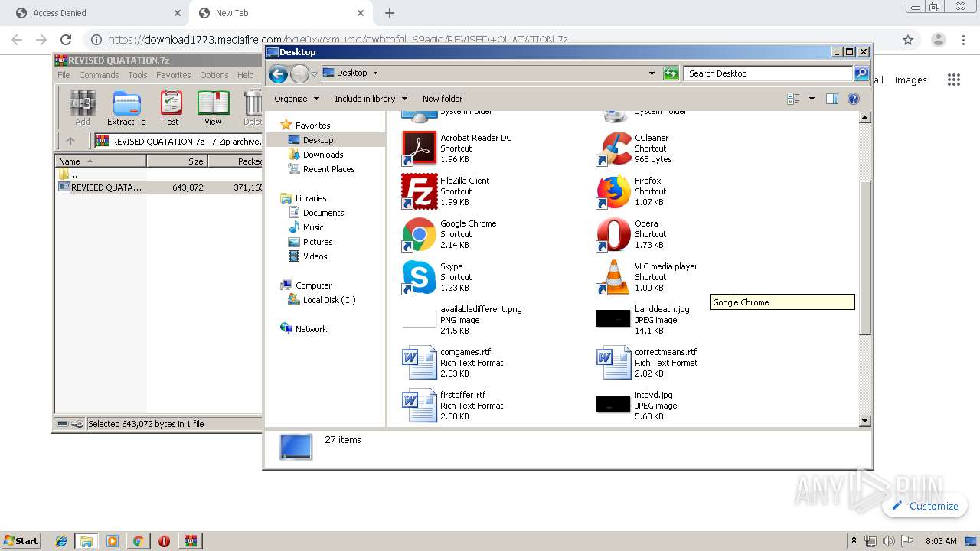The width and height of the screenshot is (980, 551).
Task: Select comgames.rtf file icon
Action: pyautogui.click(x=419, y=363)
